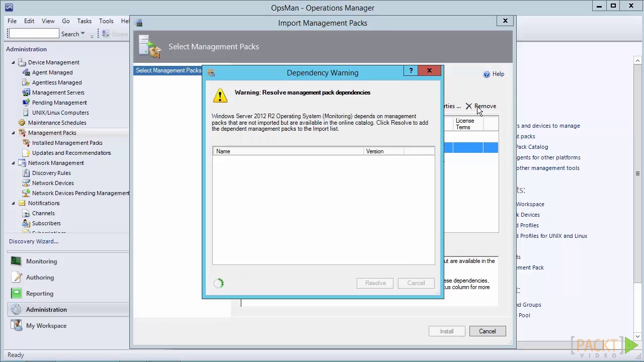Select Agent Managed tree item text

click(x=52, y=72)
